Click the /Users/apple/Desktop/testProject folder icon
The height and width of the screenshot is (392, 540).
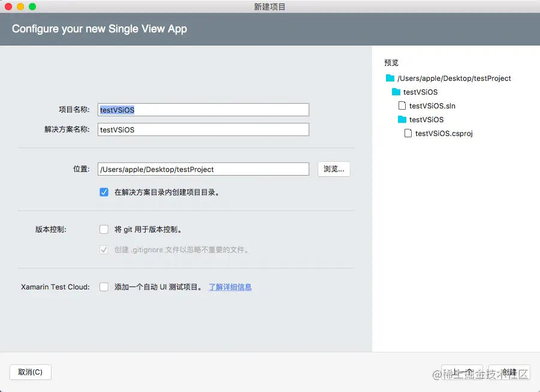coord(390,78)
